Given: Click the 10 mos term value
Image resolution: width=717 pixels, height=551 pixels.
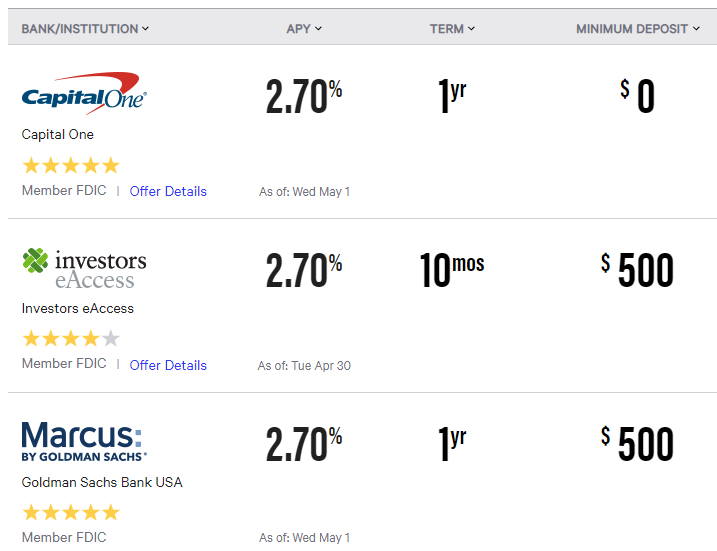Looking at the screenshot, I should pyautogui.click(x=452, y=270).
